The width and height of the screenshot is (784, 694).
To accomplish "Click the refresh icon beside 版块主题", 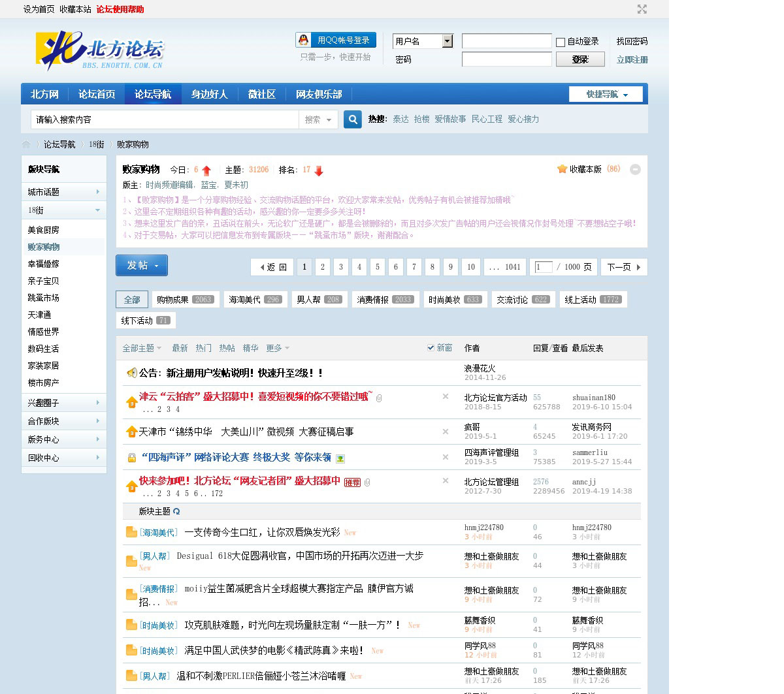I will click(177, 511).
